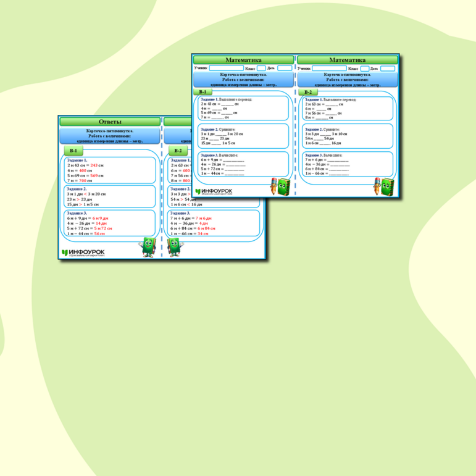Click the Ученик field on the В-1 worksheet
This screenshot has width=476, height=476.
[226, 68]
